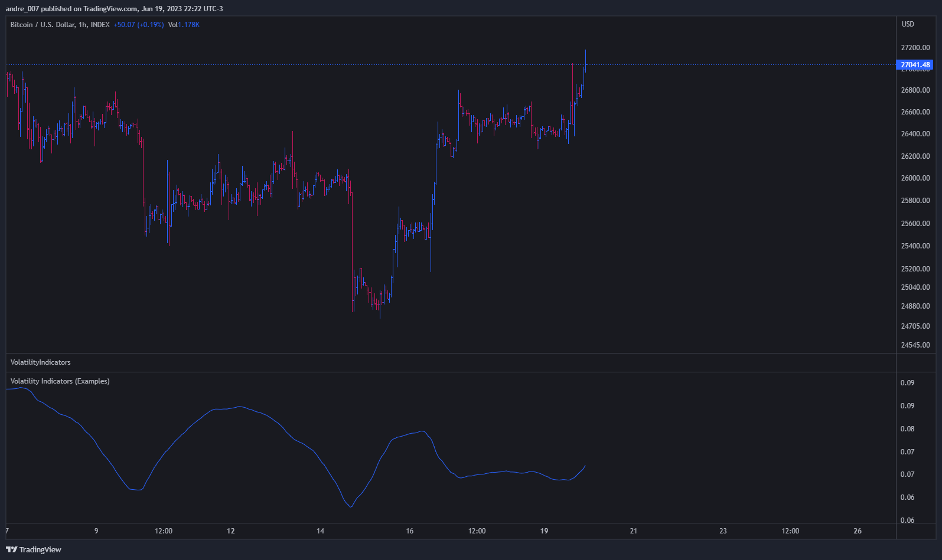This screenshot has height=560, width=942.
Task: Click the time axis label 23
Action: pyautogui.click(x=723, y=531)
